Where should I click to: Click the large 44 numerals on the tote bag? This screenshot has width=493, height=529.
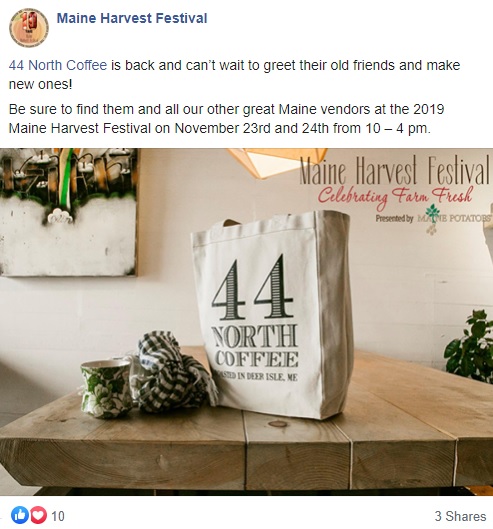[x=252, y=288]
